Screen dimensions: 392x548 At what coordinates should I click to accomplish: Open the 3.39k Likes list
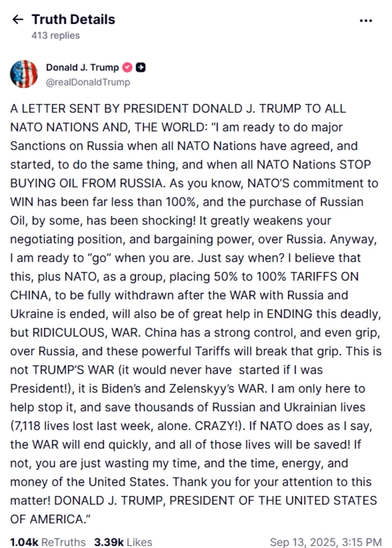pyautogui.click(x=123, y=542)
